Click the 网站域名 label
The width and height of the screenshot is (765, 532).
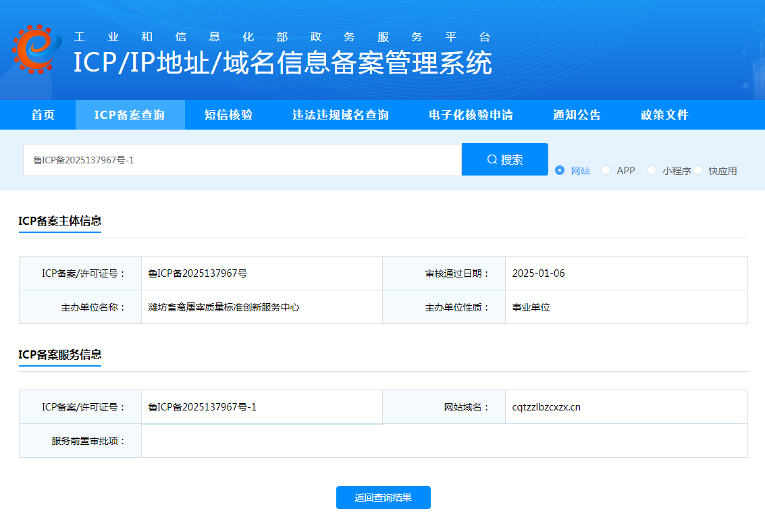pyautogui.click(x=467, y=407)
